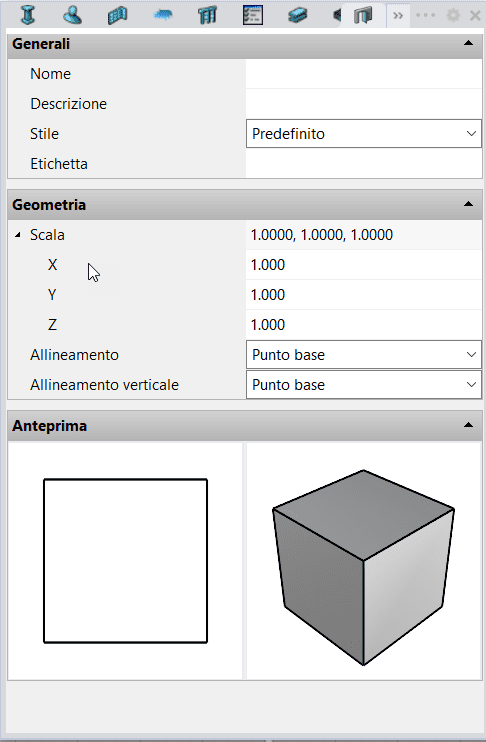This screenshot has width=486, height=742.
Task: Click the active opening icon tab
Action: point(362,15)
